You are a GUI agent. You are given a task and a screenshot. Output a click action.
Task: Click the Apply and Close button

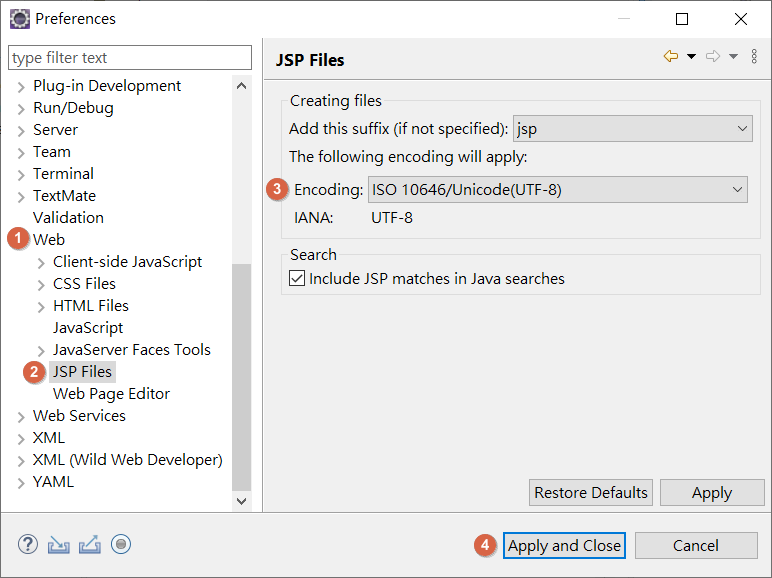564,546
